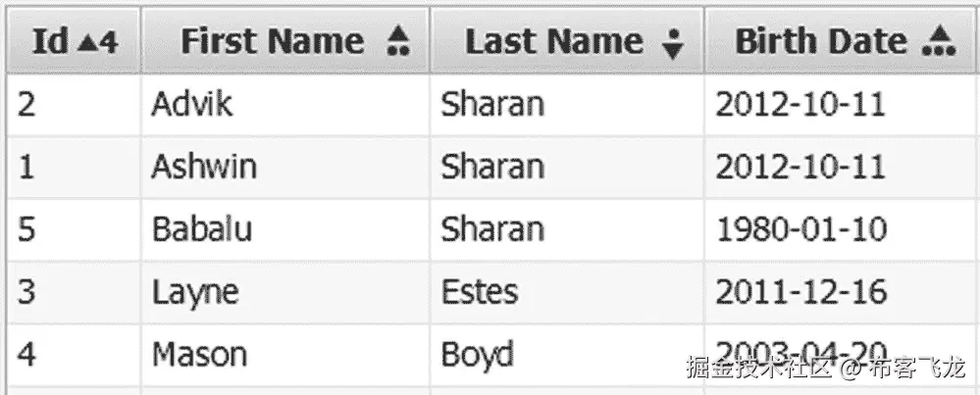Select the Id cell with value 3

tap(74, 292)
